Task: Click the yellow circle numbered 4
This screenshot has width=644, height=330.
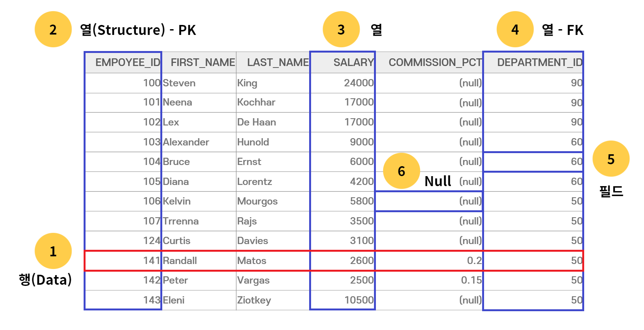Action: coord(515,29)
